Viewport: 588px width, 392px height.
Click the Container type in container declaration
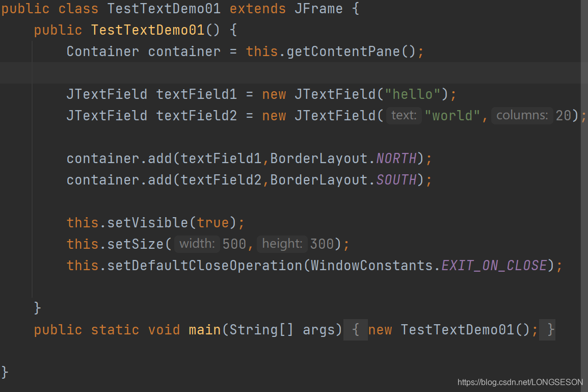(x=103, y=51)
